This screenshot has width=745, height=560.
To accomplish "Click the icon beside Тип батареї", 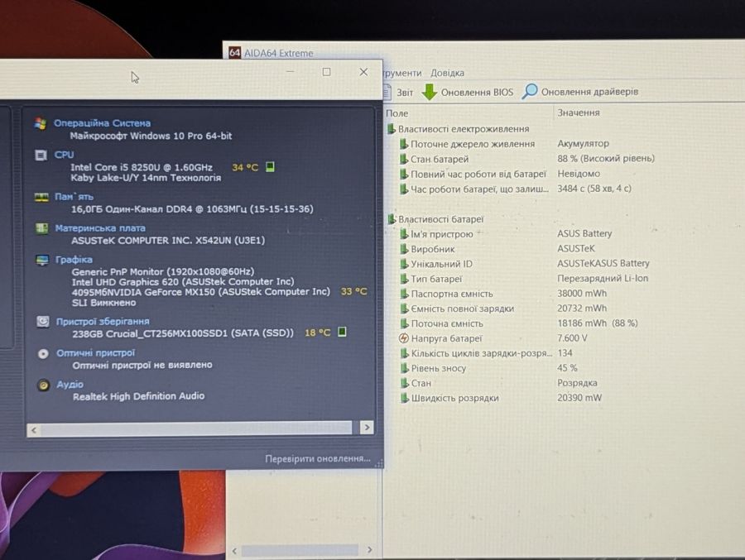I will coord(403,279).
